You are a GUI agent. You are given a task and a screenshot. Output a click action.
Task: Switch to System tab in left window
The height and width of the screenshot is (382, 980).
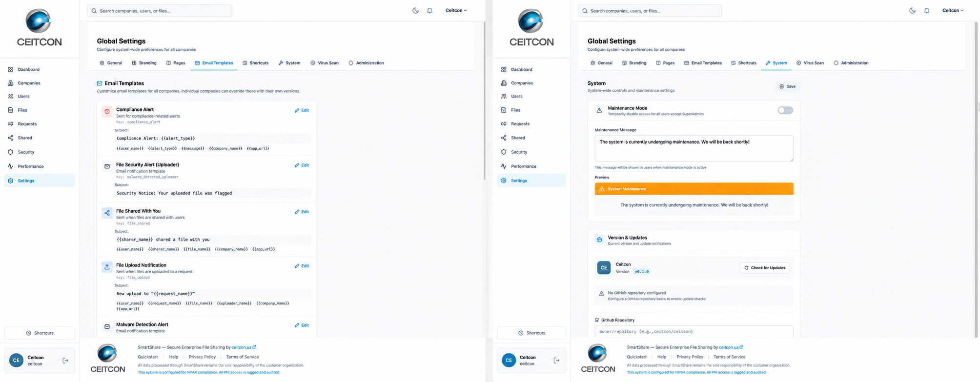[x=289, y=63]
